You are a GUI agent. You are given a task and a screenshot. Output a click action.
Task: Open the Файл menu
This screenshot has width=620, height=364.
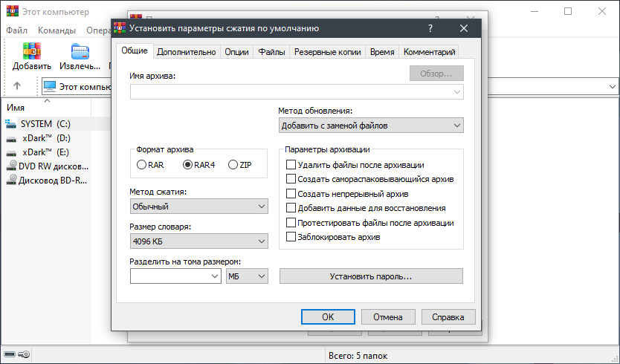17,30
